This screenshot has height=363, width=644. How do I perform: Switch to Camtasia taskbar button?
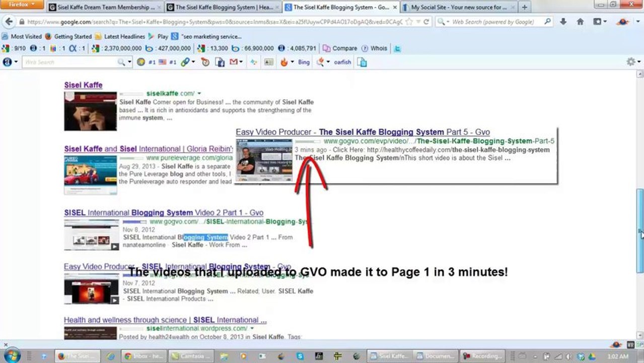191,356
